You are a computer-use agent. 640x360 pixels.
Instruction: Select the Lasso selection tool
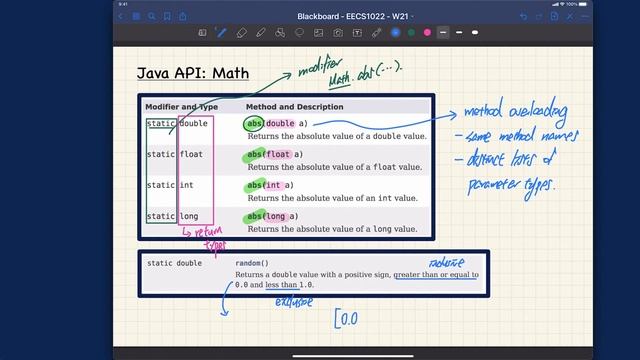click(299, 33)
